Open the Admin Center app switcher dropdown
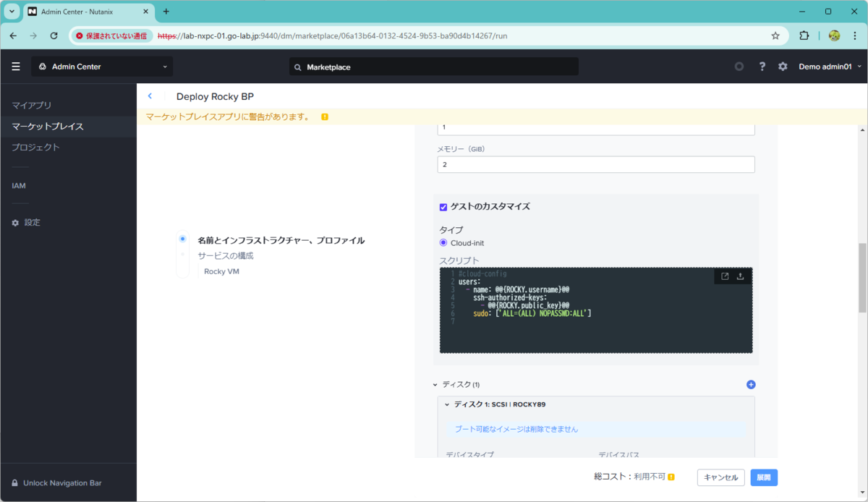The image size is (868, 502). [102, 67]
